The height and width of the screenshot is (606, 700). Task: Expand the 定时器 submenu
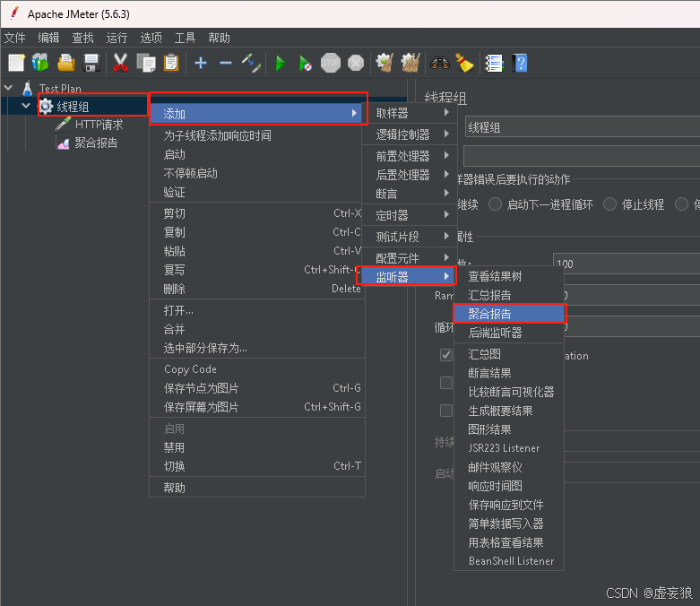point(410,215)
